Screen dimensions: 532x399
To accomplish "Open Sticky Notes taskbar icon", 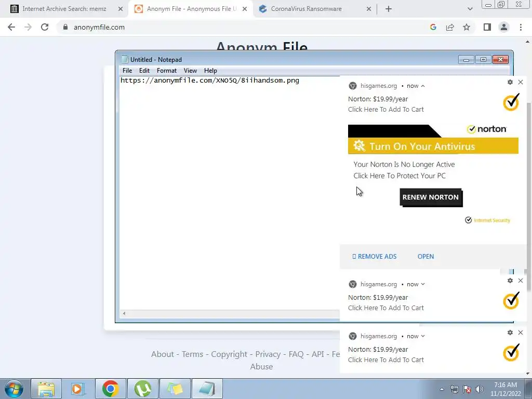I will [x=175, y=389].
